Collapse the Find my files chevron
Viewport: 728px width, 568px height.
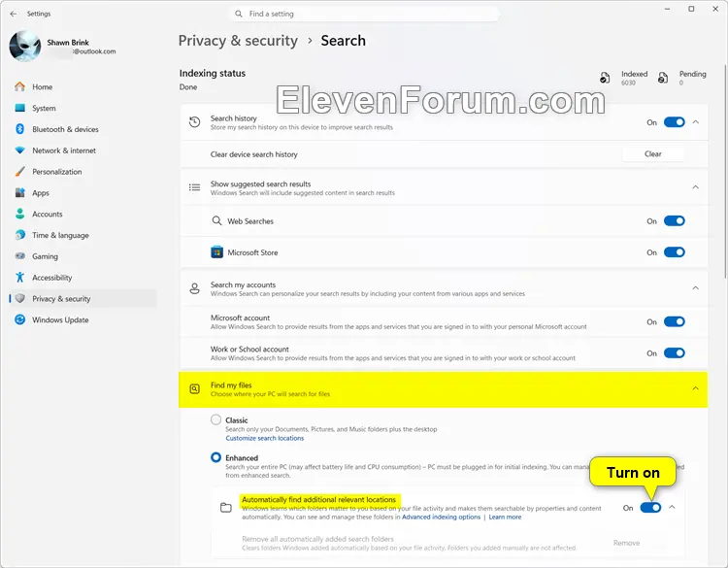click(696, 388)
